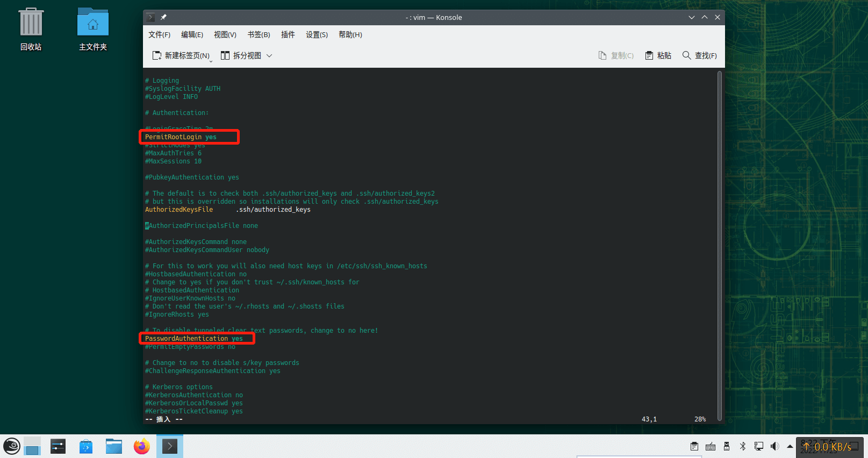
Task: Launch Firefox from the taskbar
Action: (142, 446)
